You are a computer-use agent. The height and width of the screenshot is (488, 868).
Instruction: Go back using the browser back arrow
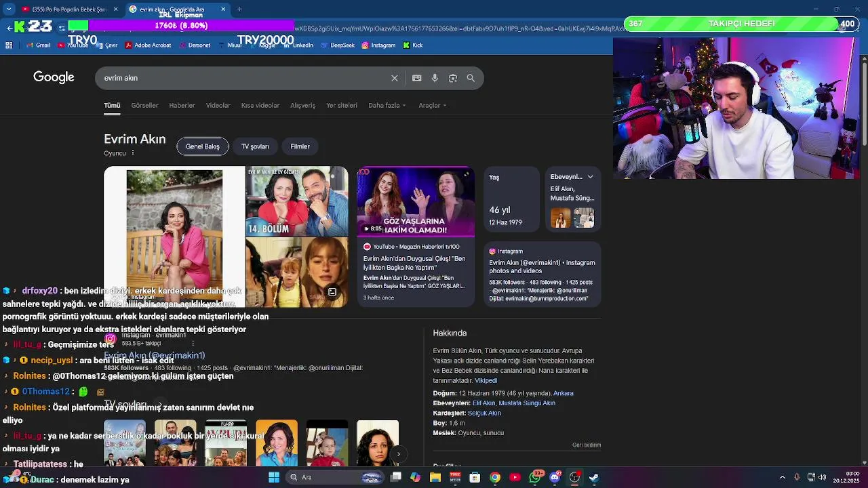pyautogui.click(x=9, y=27)
